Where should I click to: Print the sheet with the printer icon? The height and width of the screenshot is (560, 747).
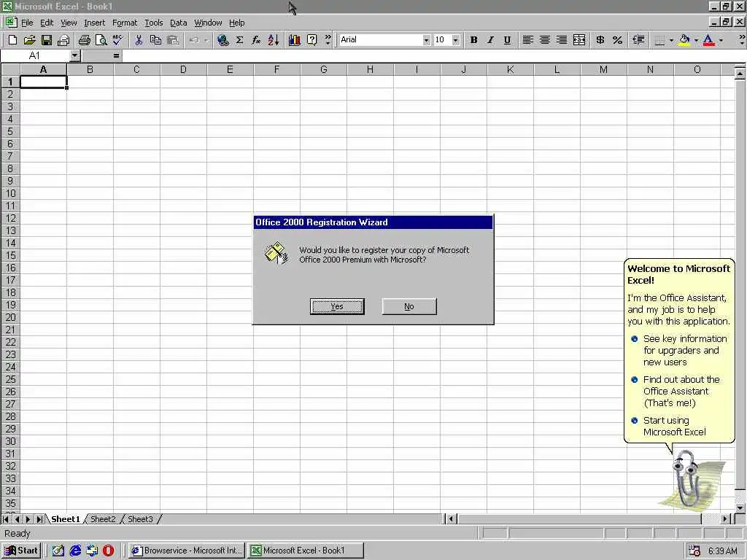[85, 40]
